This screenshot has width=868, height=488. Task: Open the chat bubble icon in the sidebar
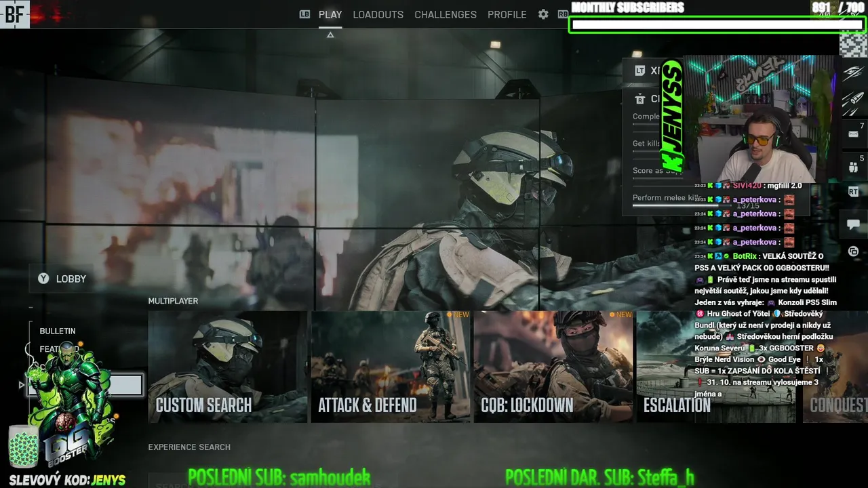[853, 224]
